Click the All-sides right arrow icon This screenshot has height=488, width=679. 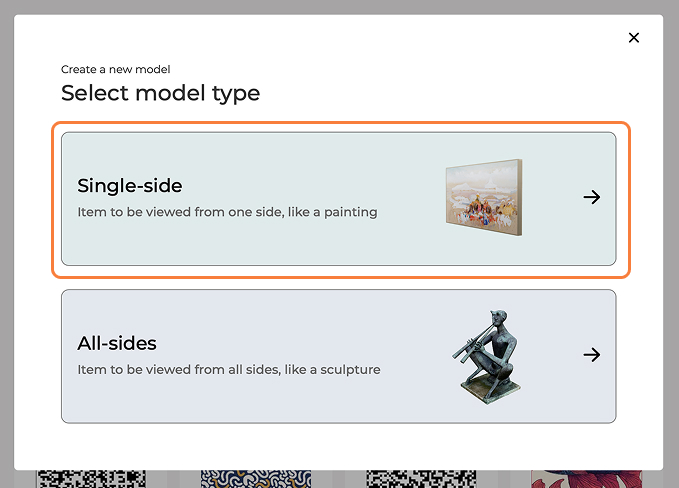point(592,354)
